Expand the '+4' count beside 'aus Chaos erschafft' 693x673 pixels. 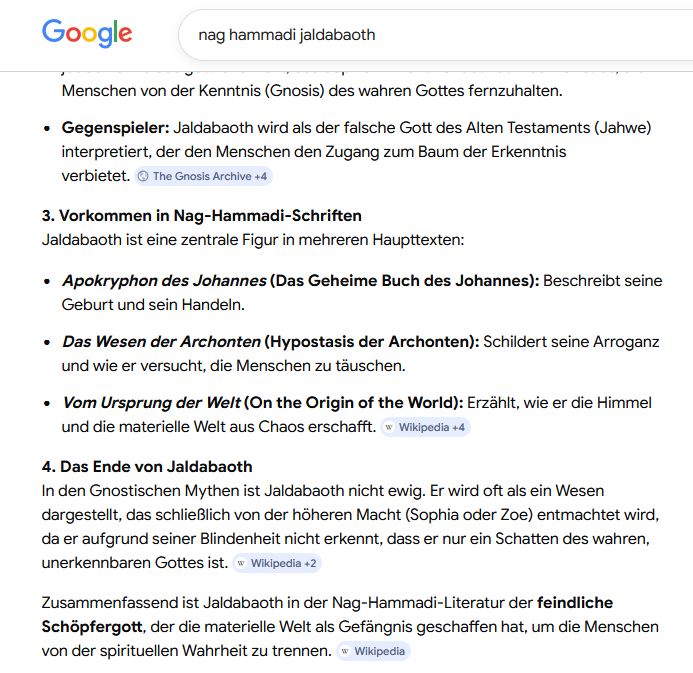click(x=458, y=427)
